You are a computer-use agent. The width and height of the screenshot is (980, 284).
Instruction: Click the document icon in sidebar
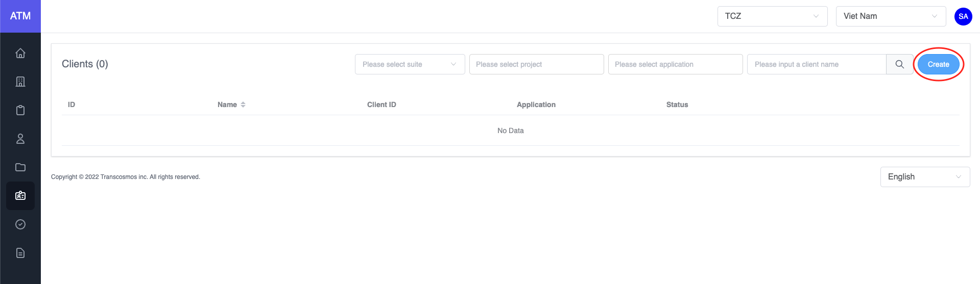[x=20, y=253]
